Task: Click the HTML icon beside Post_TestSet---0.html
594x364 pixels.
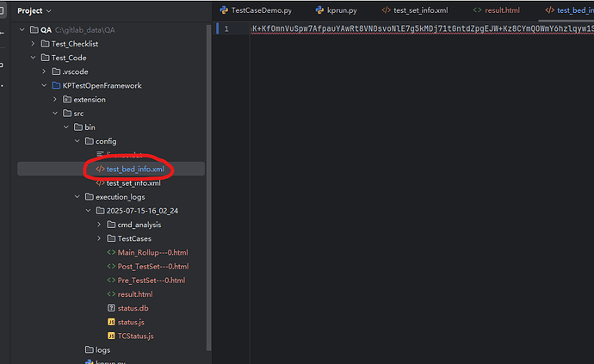Action: pyautogui.click(x=111, y=266)
